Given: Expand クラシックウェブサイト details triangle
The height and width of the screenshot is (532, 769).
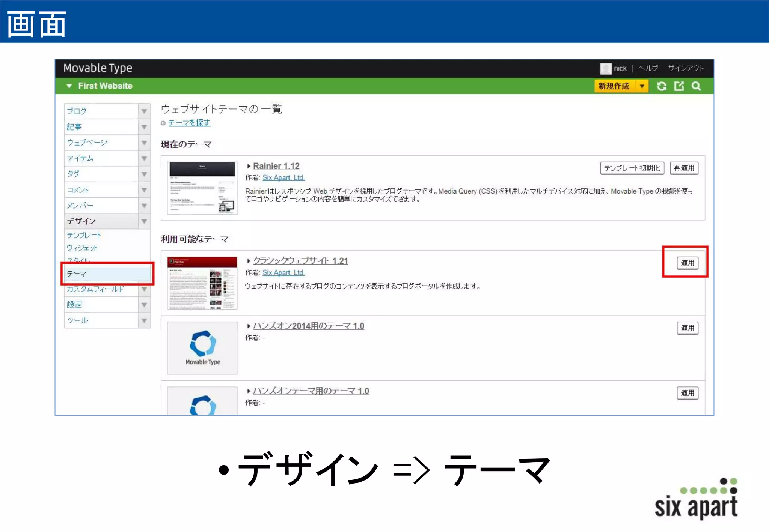Looking at the screenshot, I should pyautogui.click(x=249, y=261).
